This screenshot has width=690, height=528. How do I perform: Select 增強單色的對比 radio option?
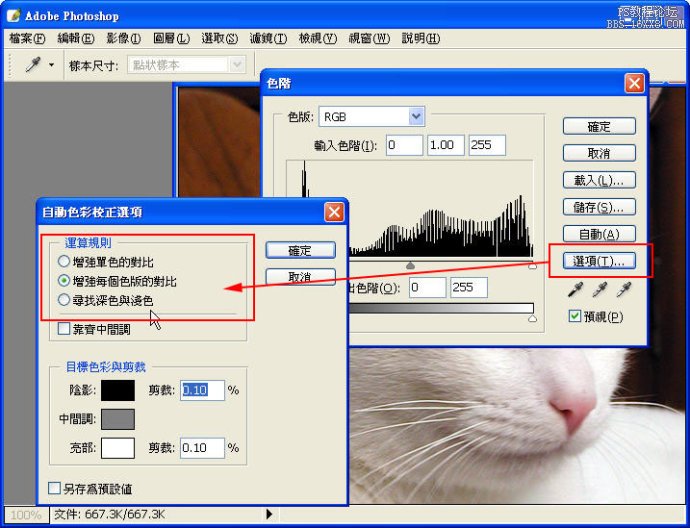[64, 262]
